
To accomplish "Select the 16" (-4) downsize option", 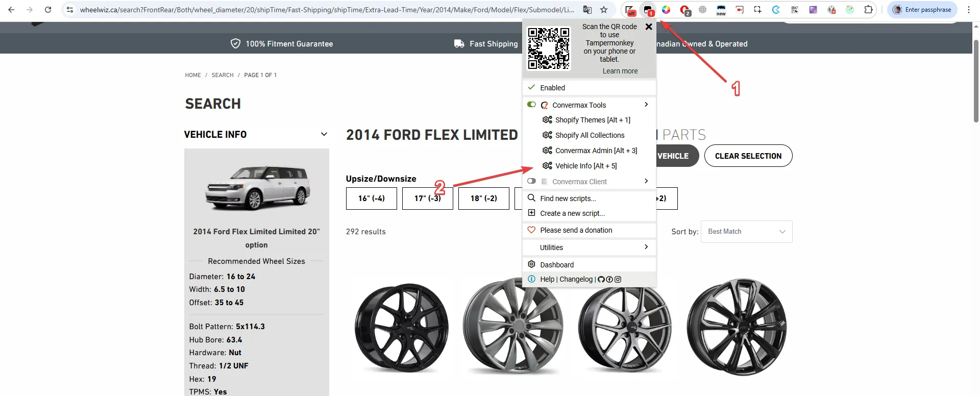I will click(371, 199).
